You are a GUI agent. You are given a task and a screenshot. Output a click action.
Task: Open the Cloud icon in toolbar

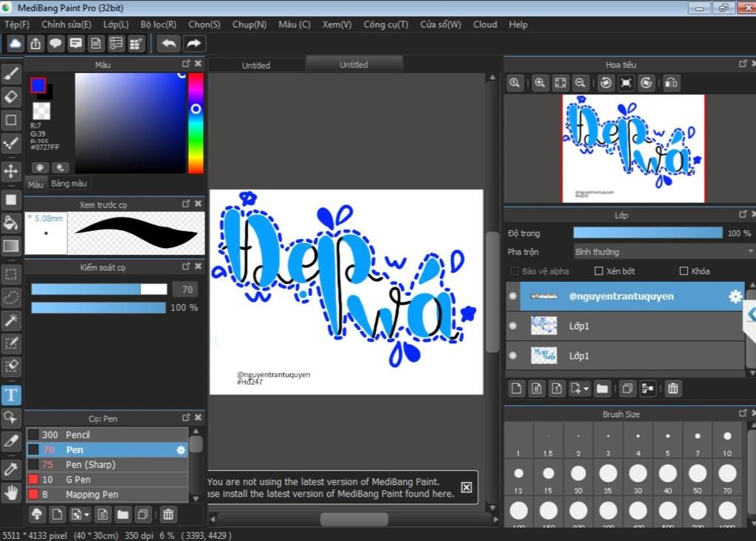(x=16, y=44)
